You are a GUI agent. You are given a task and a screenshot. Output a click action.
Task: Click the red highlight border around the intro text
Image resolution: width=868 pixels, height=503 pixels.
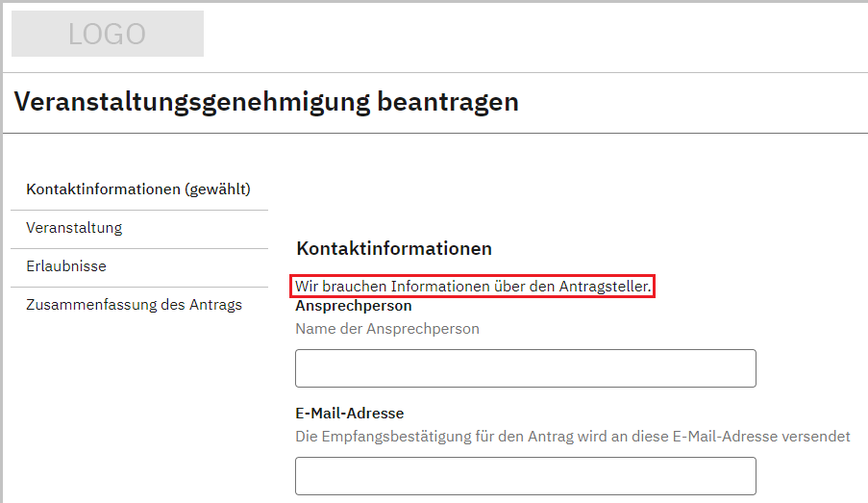655,287
